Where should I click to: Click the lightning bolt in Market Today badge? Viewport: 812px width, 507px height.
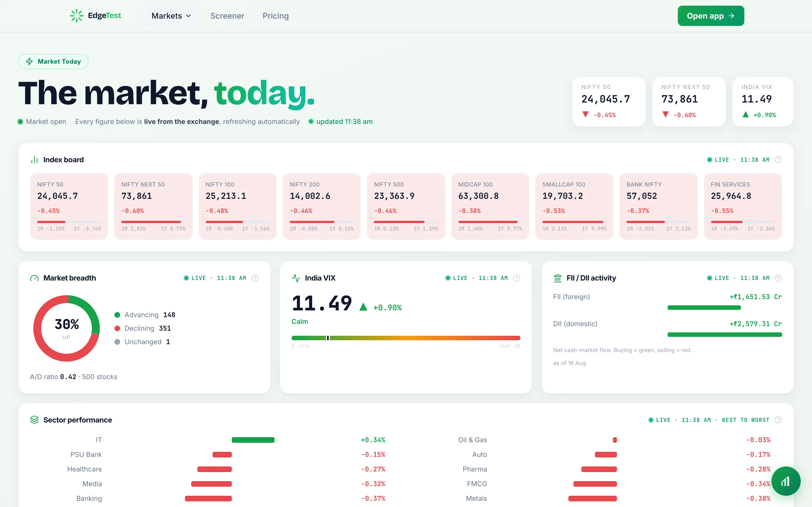coord(30,61)
